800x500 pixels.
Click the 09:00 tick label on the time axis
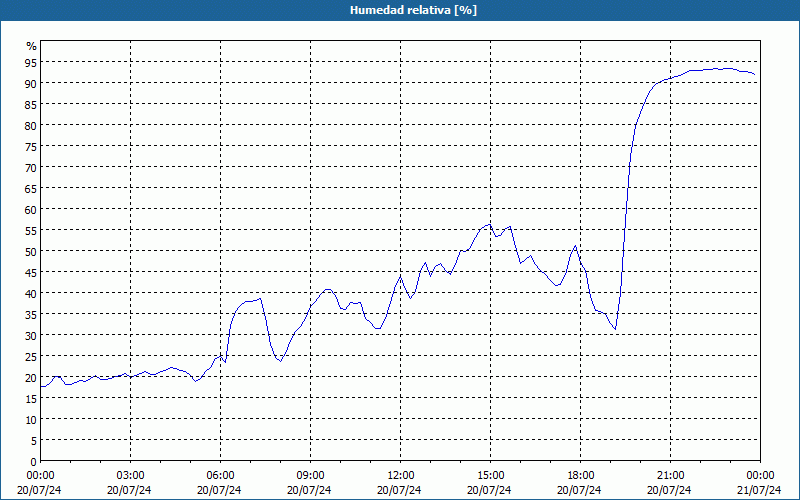tap(310, 476)
